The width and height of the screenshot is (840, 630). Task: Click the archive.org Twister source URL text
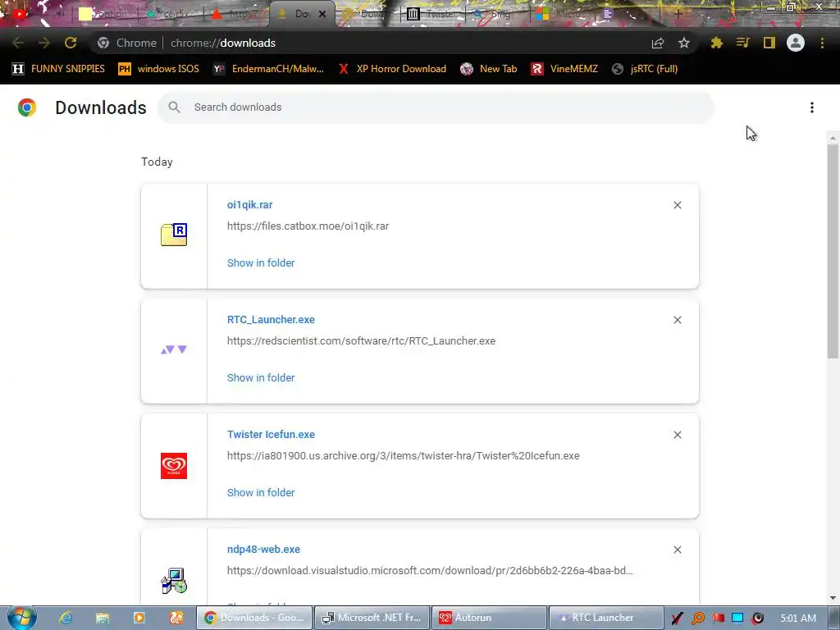click(404, 455)
